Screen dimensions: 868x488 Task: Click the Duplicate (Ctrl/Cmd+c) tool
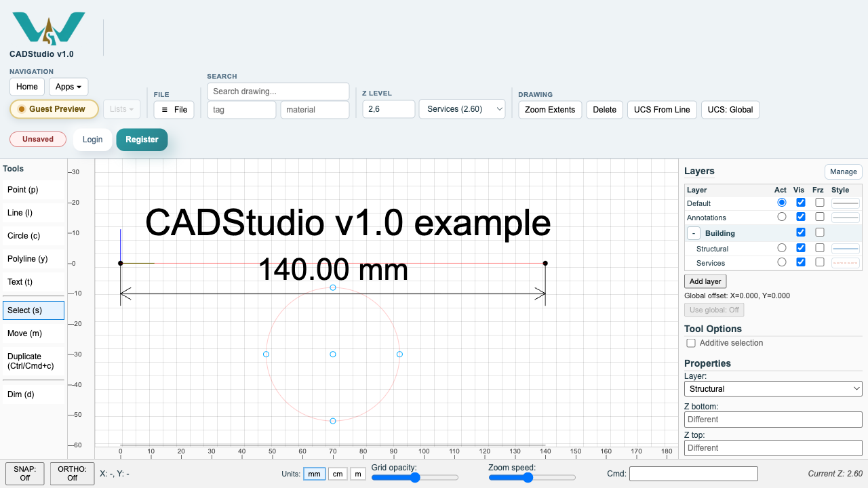(33, 361)
